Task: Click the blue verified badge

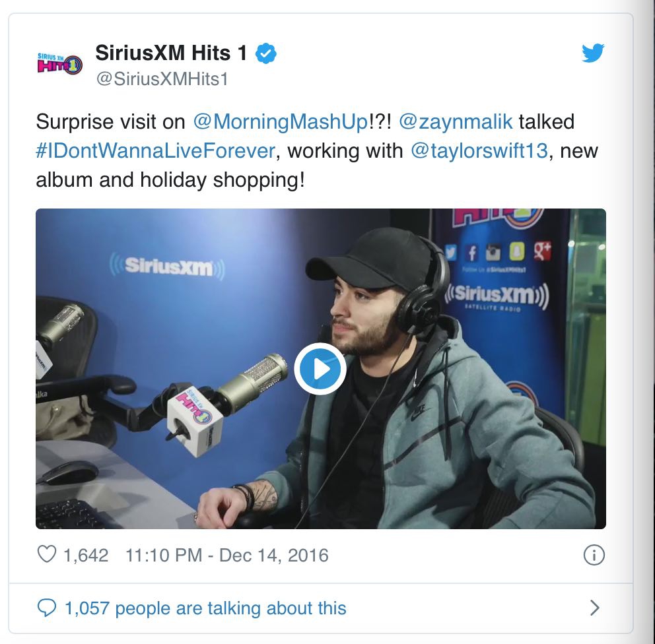Action: point(265,53)
